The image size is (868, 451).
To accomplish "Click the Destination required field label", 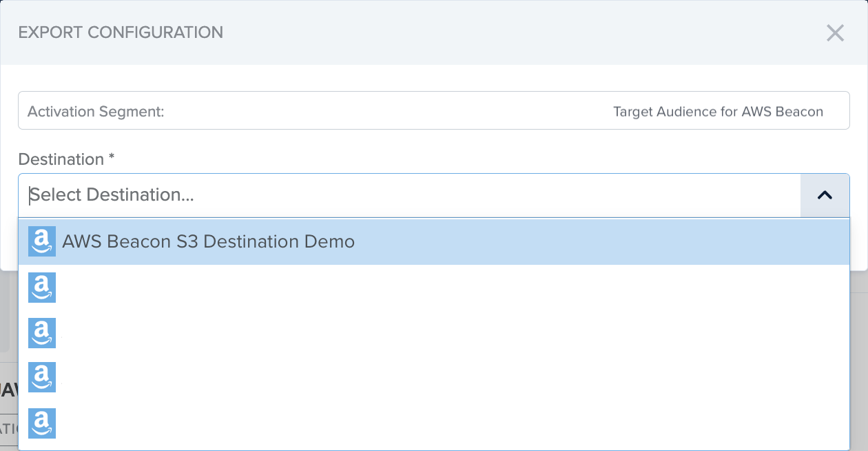I will click(66, 159).
